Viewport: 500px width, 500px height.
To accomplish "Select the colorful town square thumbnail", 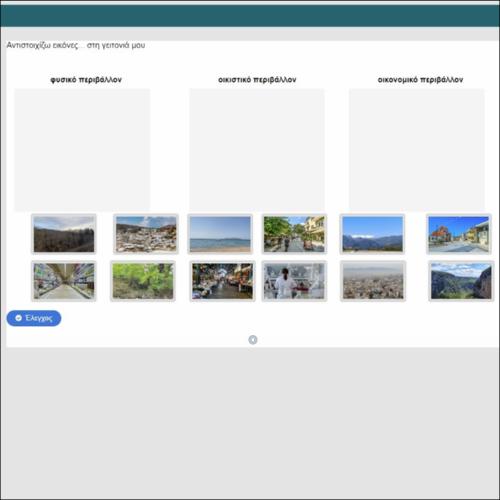I will coord(459,234).
